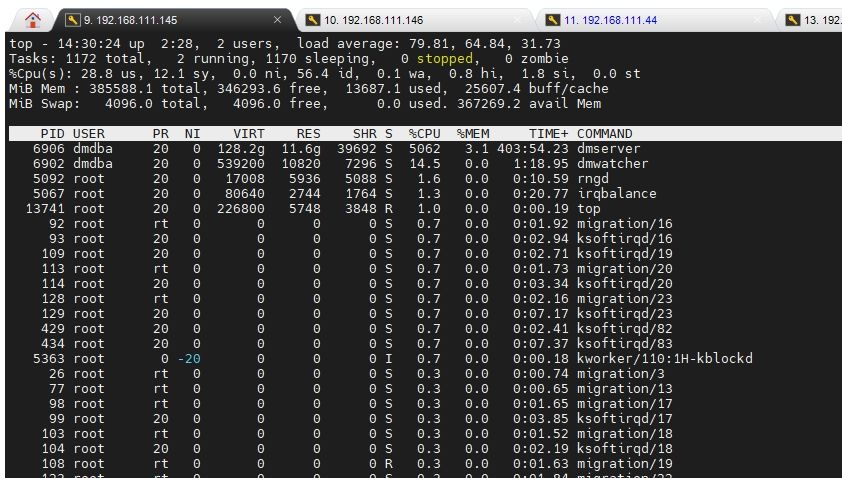Image resolution: width=842 pixels, height=478 pixels.
Task: Click the key icon on tab 192.168.111.44
Action: point(553,20)
